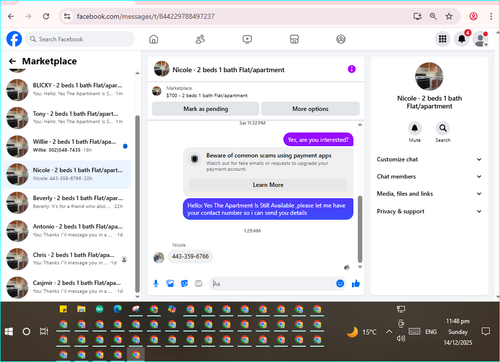Open browser zoom magnifier icon
Screen dimensions: 500x362
[x=433, y=16]
